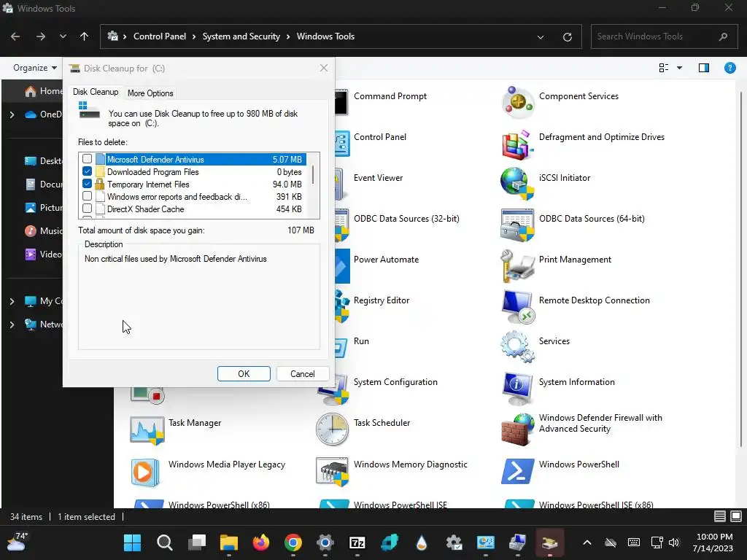The height and width of the screenshot is (560, 747).
Task: Launch Windows PowerShell icon
Action: coord(517,470)
